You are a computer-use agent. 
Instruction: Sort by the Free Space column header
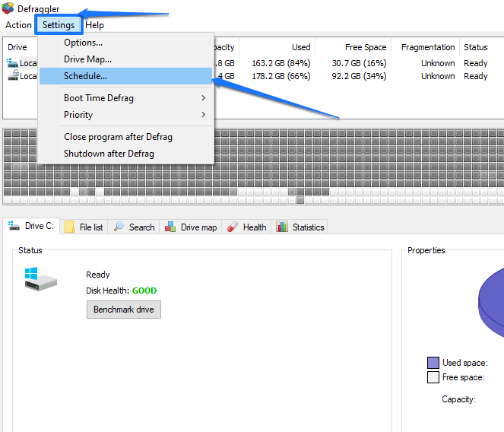point(366,47)
